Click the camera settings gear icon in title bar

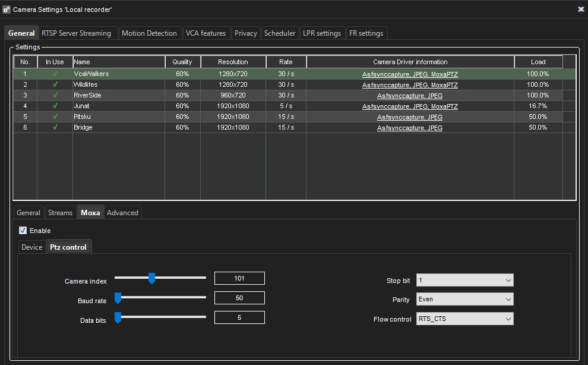point(7,10)
